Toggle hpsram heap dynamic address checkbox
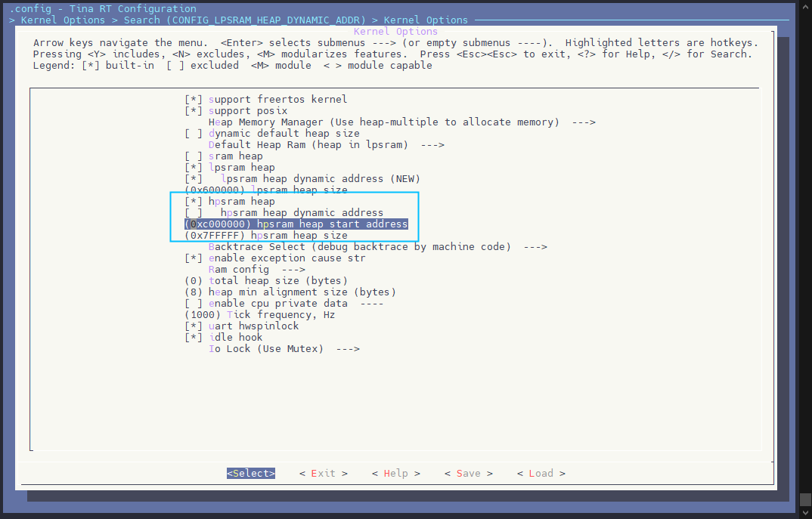The width and height of the screenshot is (812, 519). click(194, 213)
